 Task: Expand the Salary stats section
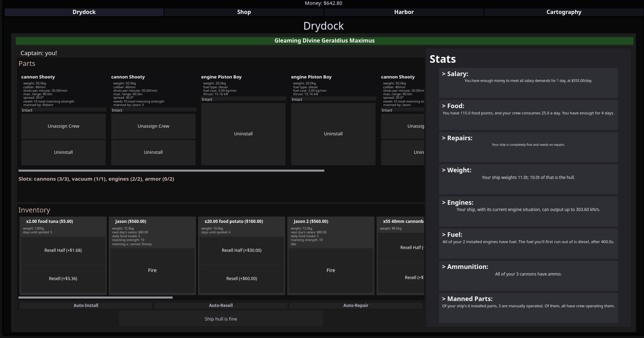coord(455,74)
